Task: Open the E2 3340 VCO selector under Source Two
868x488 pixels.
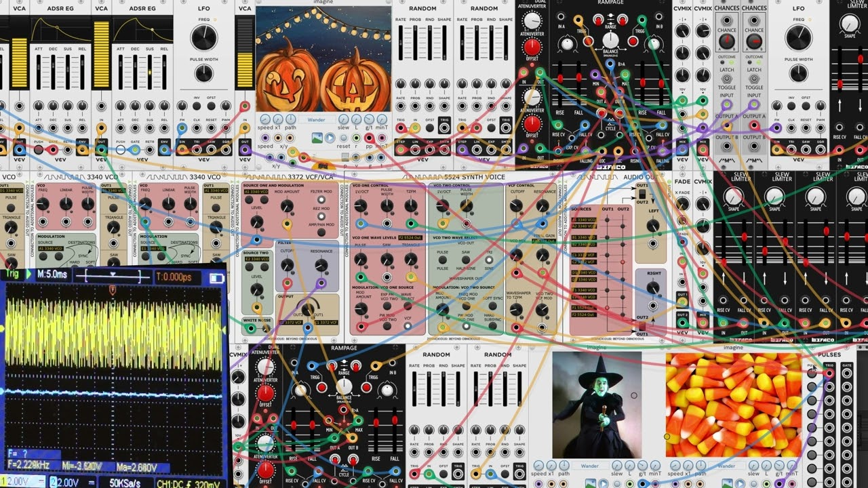Action: point(257,259)
